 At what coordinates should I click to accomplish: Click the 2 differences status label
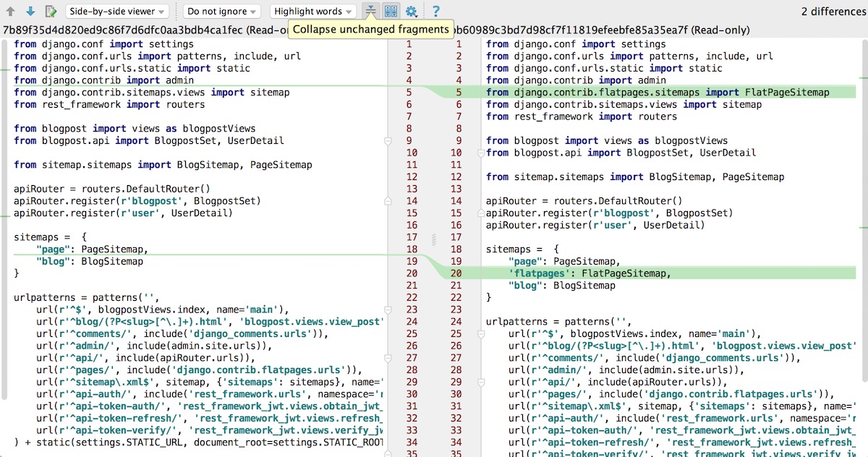tap(831, 11)
